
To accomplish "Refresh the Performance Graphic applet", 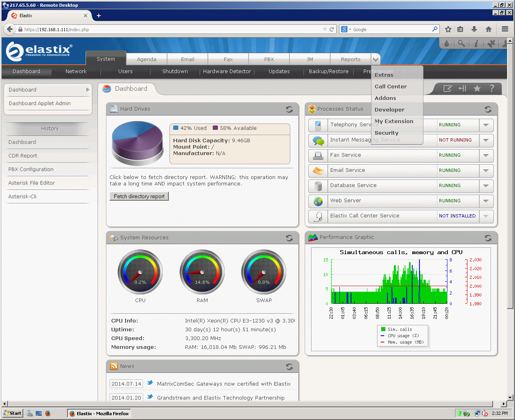I will [488, 238].
